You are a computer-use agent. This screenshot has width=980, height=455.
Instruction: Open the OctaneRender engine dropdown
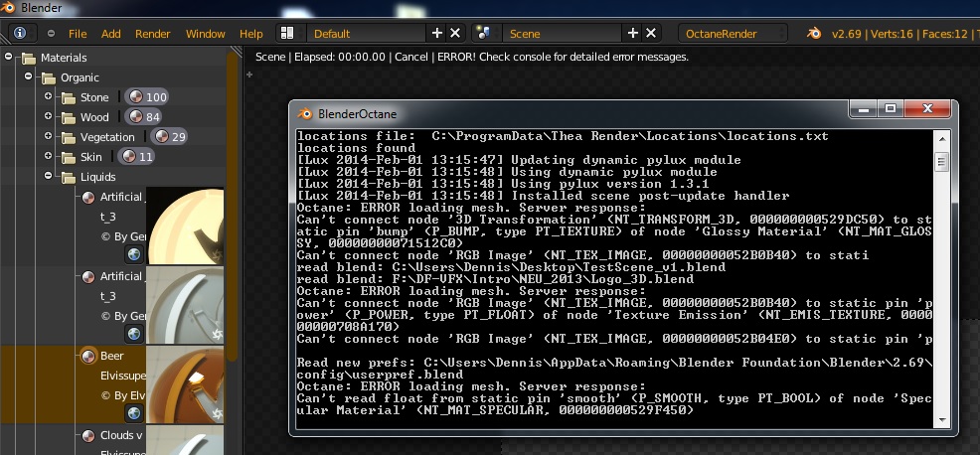point(733,33)
